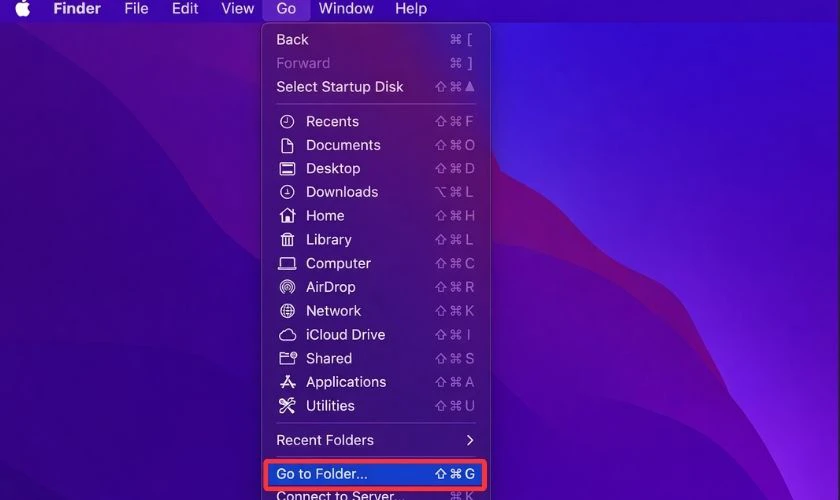Open the File menu
This screenshot has height=500, width=840.
[136, 9]
